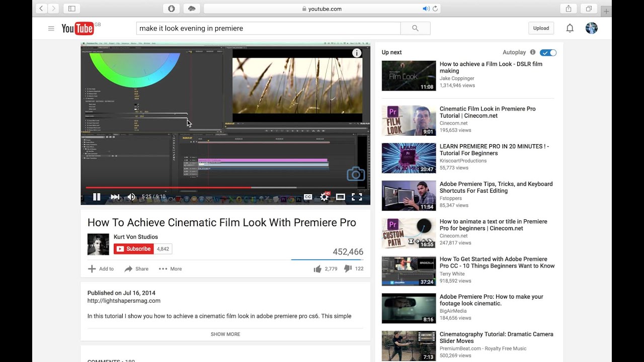Dislike the video with thumbs down

(348, 269)
